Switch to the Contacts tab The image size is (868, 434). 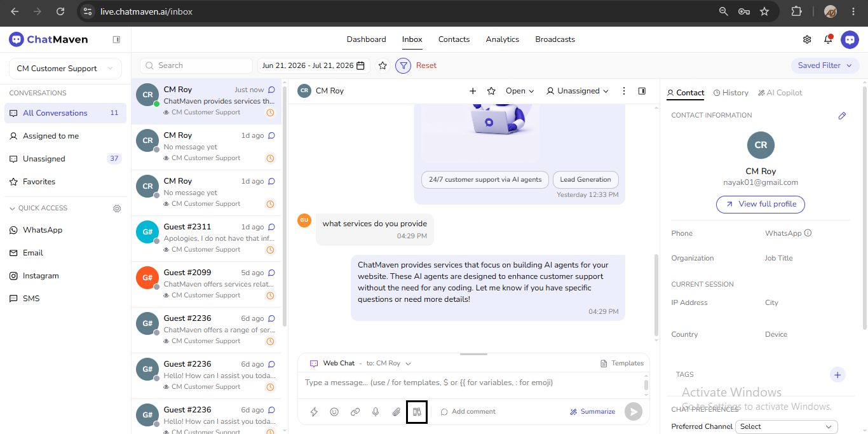pos(454,39)
